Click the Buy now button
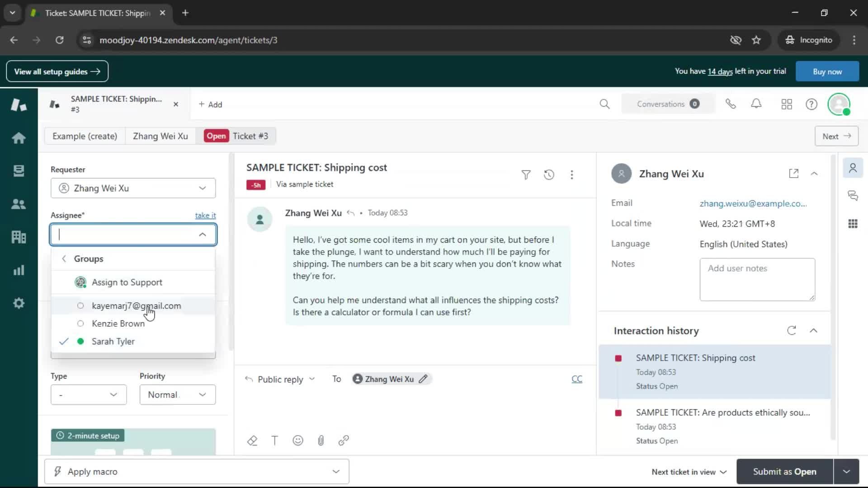This screenshot has height=488, width=868. [827, 71]
